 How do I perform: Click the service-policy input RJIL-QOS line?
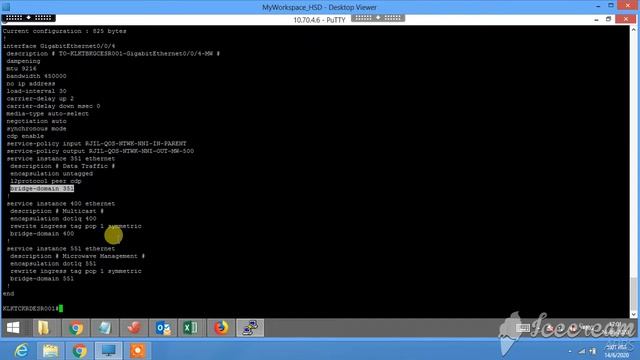click(x=96, y=144)
